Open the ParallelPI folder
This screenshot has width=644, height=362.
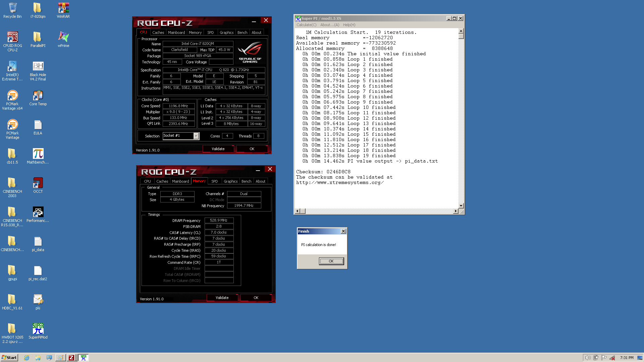pyautogui.click(x=38, y=39)
